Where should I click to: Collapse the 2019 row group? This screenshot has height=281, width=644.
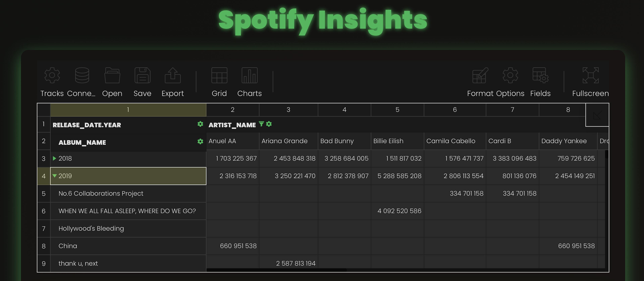[x=55, y=176]
